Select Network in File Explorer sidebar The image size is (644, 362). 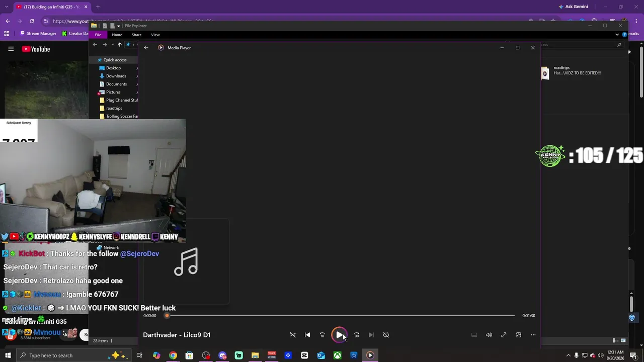tap(108, 248)
